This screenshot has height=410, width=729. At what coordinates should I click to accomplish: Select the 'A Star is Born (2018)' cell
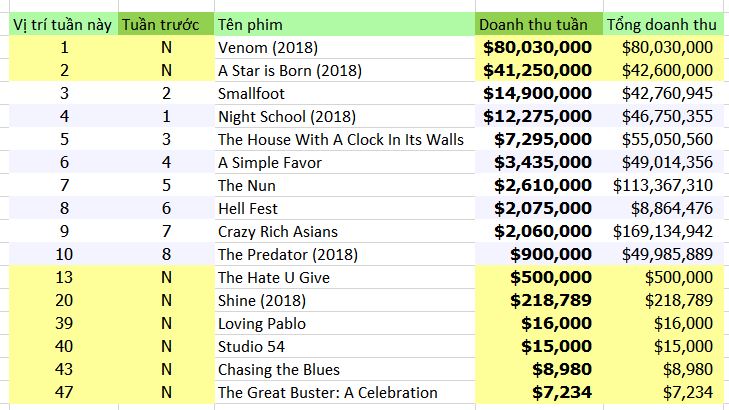click(345, 70)
